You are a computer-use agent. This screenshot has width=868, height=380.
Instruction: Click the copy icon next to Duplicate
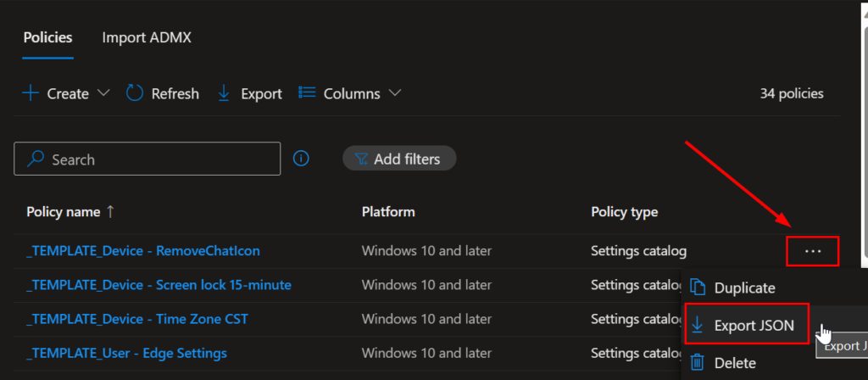coord(698,288)
